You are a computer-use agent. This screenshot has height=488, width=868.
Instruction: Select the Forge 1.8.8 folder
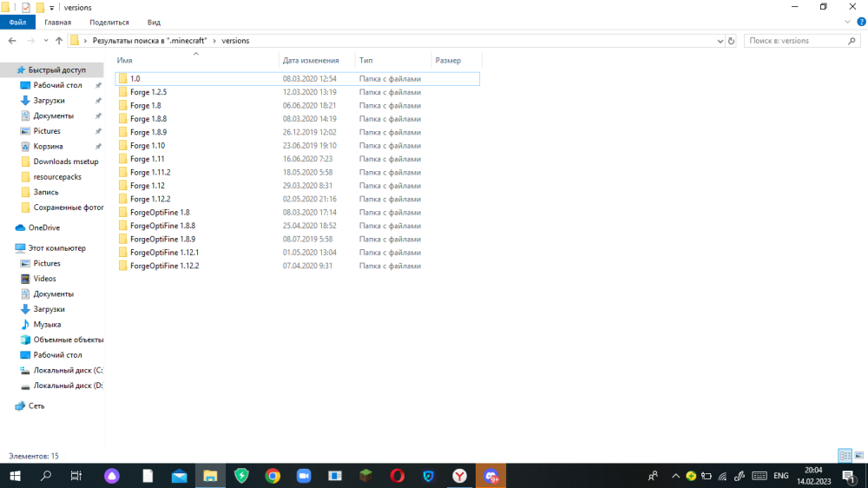click(x=297, y=119)
